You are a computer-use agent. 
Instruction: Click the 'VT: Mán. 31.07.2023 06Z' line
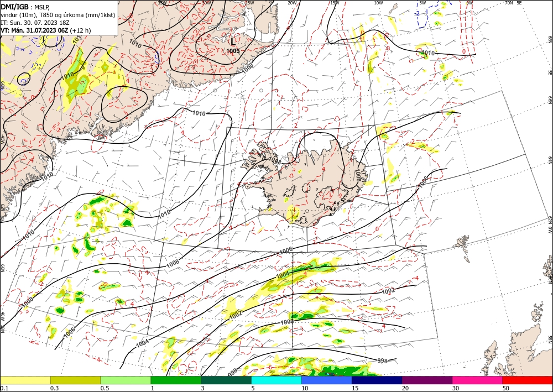34,30
